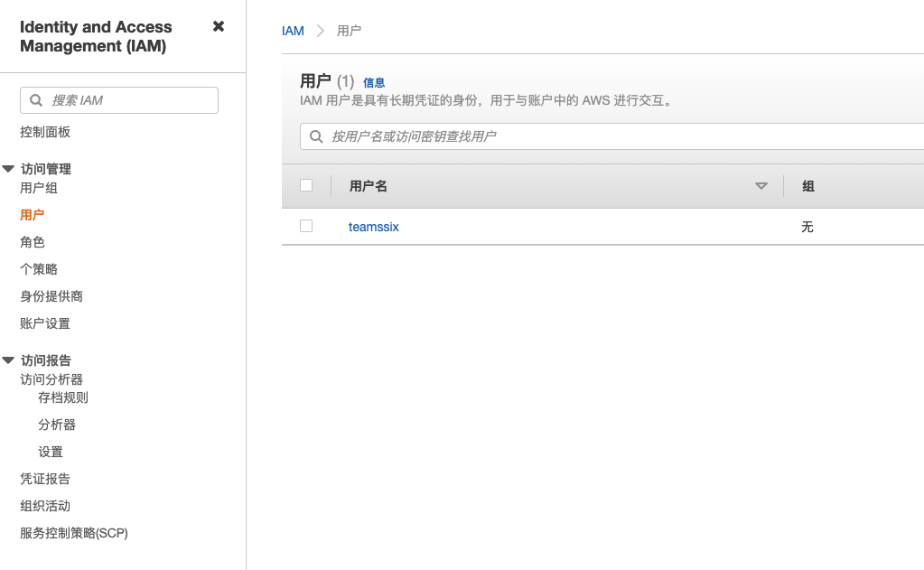Open 个策略 in the sidebar

click(x=38, y=269)
